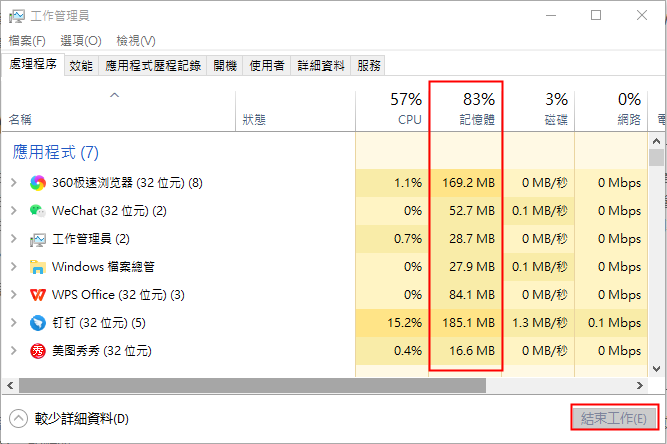The width and height of the screenshot is (667, 444).
Task: Click the horizontal scrollbar right arrow
Action: 640,386
